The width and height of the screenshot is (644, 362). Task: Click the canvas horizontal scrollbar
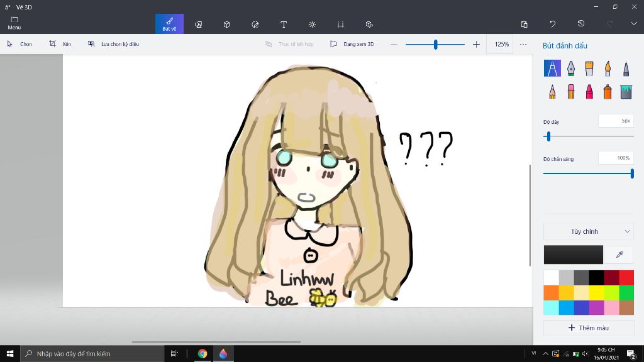[x=216, y=341]
